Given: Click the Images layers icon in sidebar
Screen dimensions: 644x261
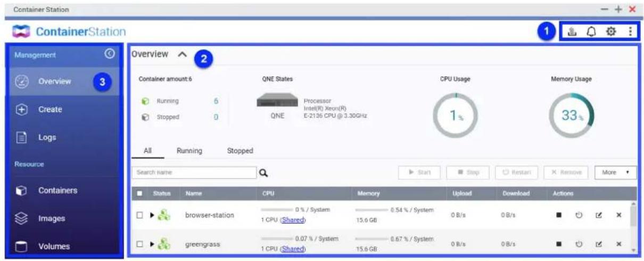Looking at the screenshot, I should [22, 218].
